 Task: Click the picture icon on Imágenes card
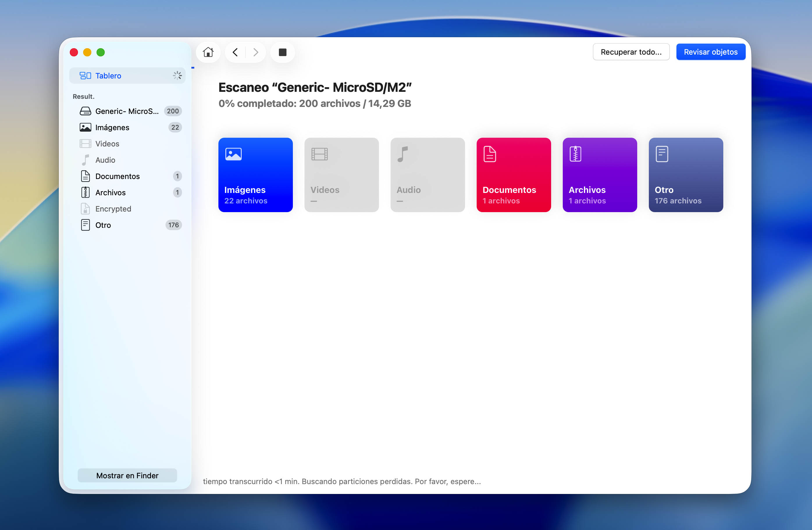(x=233, y=154)
